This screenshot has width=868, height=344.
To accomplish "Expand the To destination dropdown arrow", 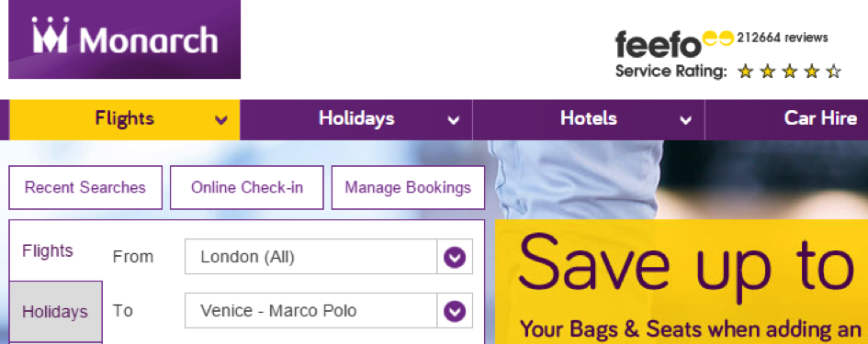I will (455, 311).
